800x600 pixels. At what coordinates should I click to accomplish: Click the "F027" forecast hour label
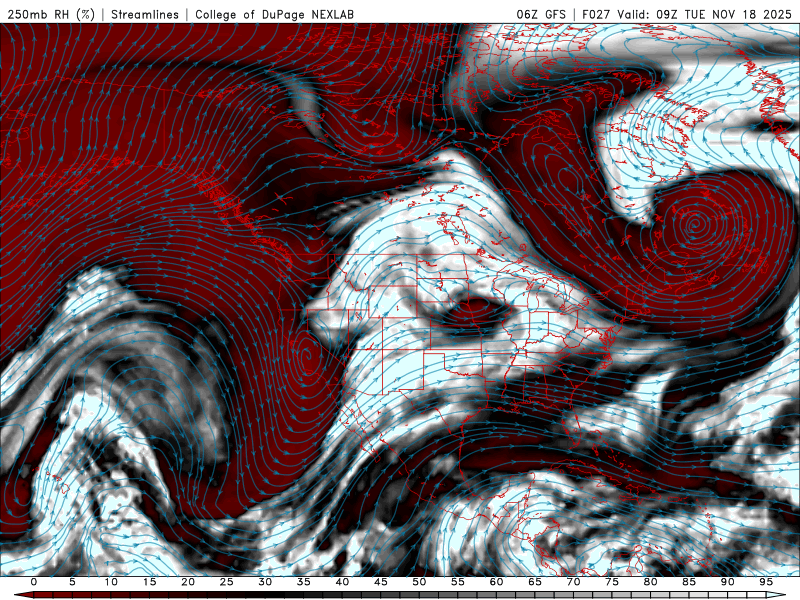coord(596,14)
